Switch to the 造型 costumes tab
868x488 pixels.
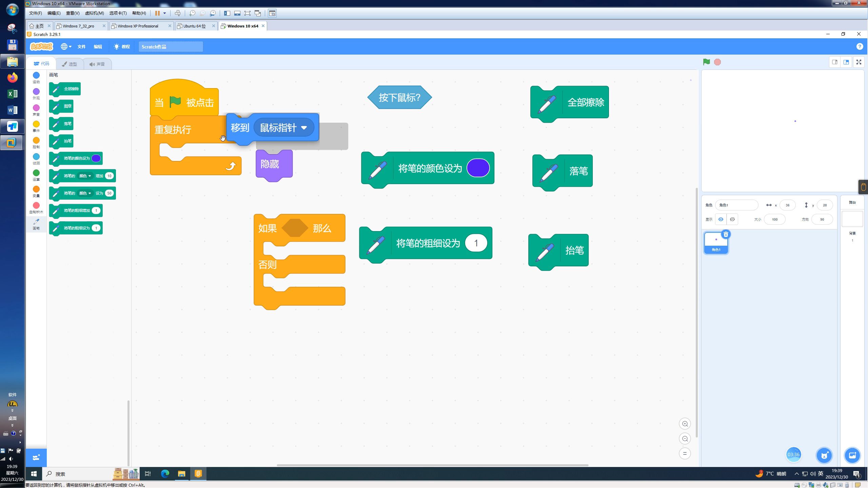tap(70, 64)
